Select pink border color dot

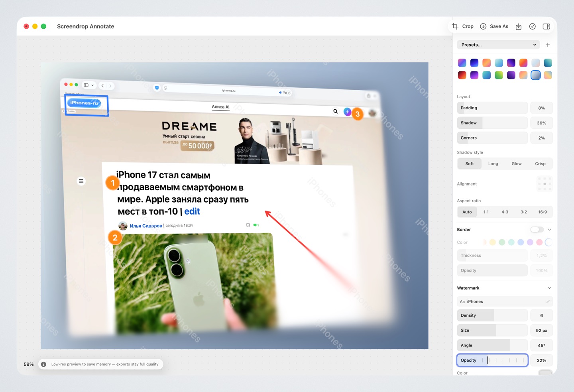pos(539,242)
